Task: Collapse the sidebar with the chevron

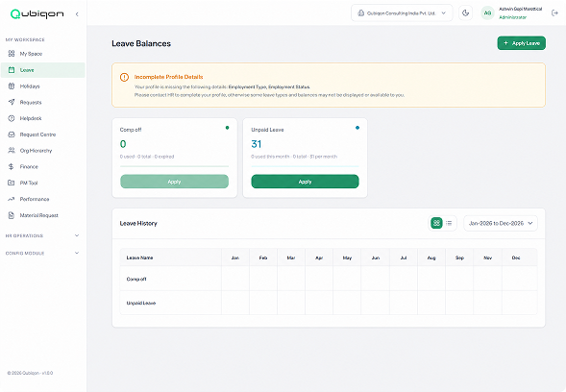Action: click(77, 14)
